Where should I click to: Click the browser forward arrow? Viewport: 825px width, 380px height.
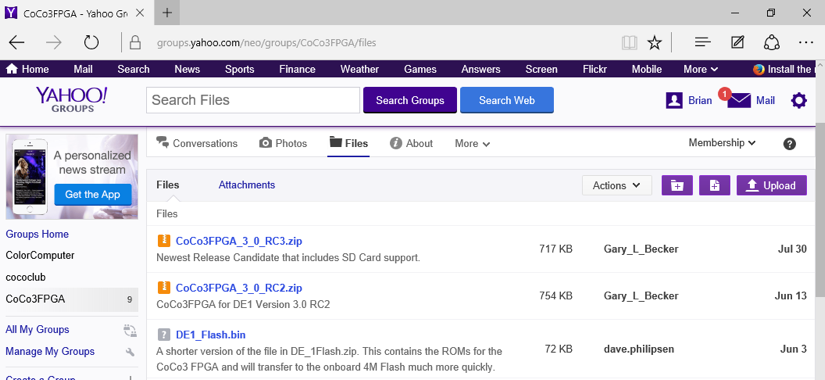(x=54, y=43)
